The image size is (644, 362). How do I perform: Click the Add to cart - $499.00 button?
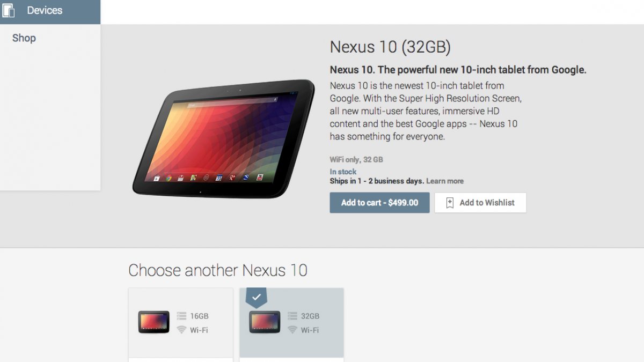coord(379,203)
